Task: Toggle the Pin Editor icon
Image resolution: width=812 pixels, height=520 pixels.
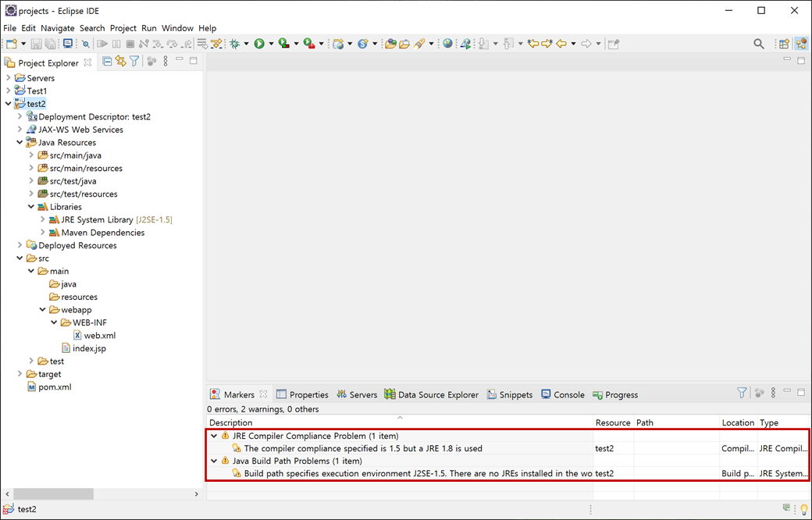Action: (x=614, y=44)
